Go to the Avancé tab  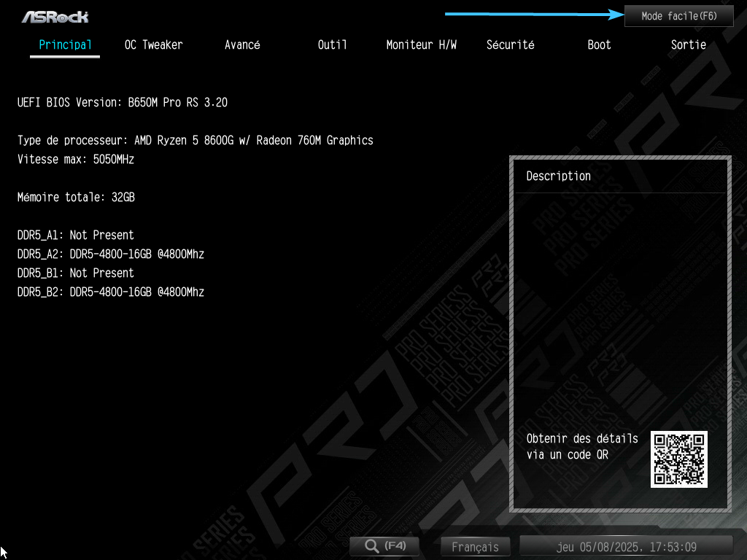click(242, 44)
